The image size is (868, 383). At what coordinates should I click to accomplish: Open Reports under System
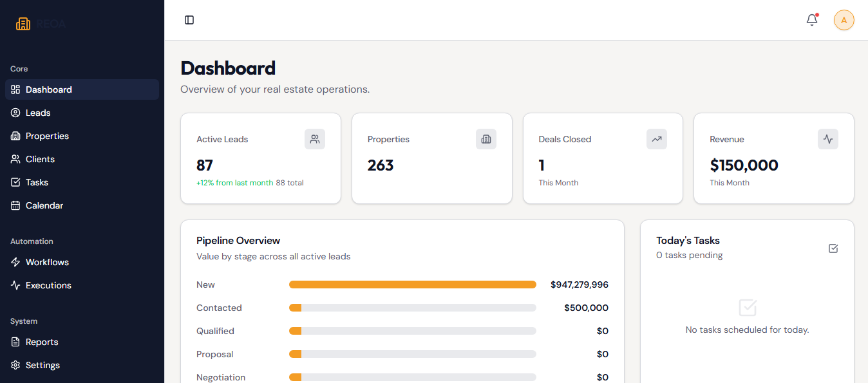point(82,342)
